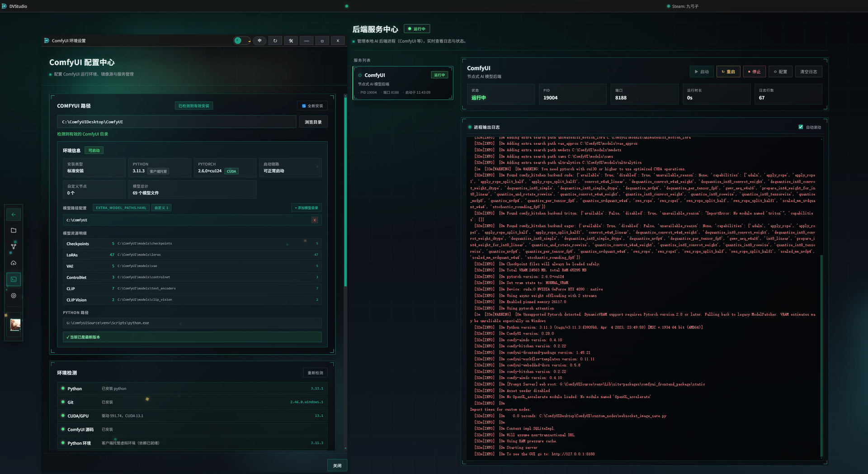Click the Git row in the environment check list
This screenshot has height=474, width=868.
coord(192,402)
